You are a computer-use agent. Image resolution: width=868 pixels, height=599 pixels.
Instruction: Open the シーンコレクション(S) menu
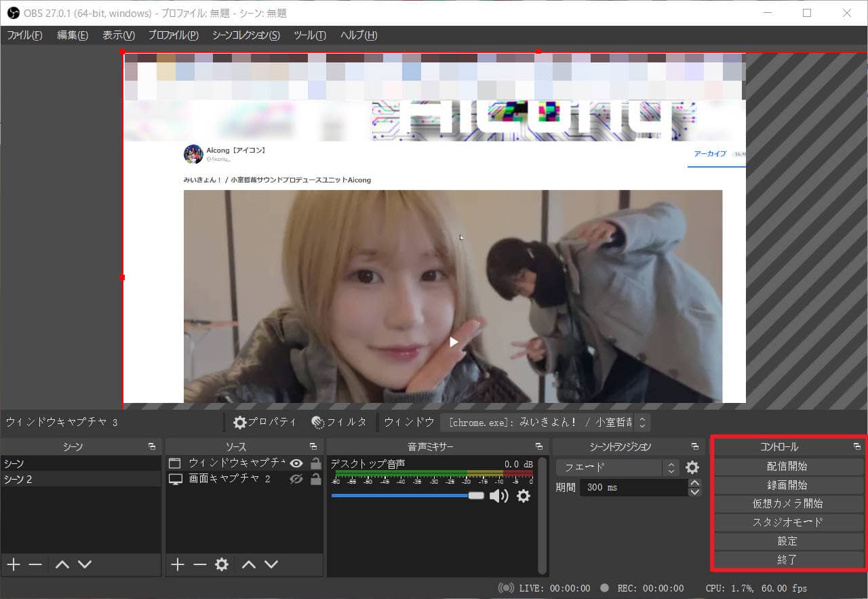(x=245, y=35)
